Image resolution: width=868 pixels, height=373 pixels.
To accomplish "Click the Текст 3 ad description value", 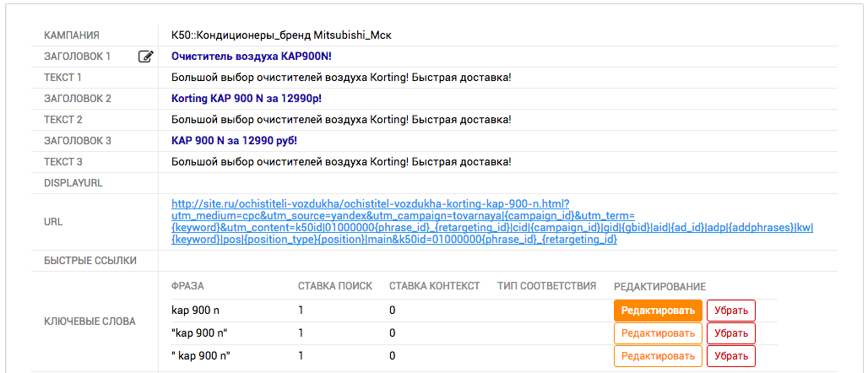I will pyautogui.click(x=342, y=161).
